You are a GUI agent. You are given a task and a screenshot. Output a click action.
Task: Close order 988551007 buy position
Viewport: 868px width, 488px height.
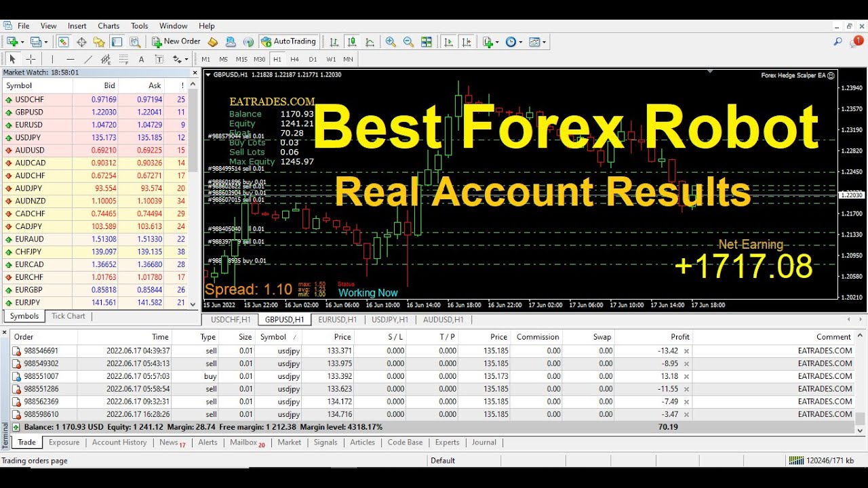(686, 376)
